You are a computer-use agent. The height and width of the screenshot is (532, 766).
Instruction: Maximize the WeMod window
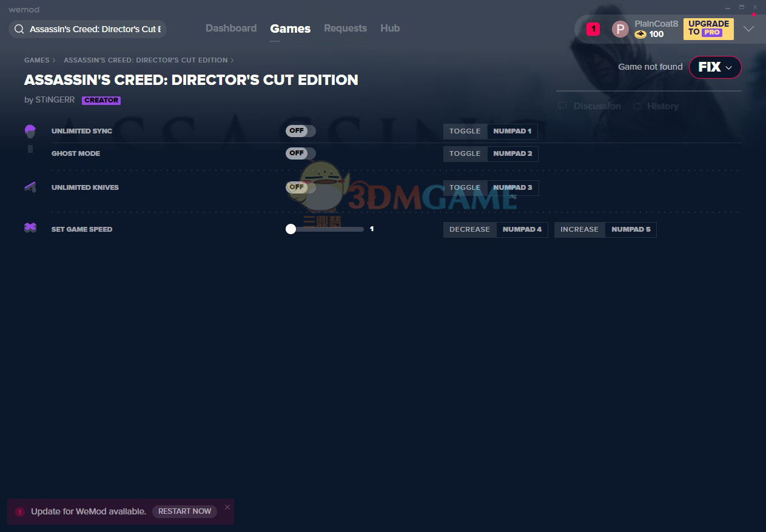click(x=742, y=7)
